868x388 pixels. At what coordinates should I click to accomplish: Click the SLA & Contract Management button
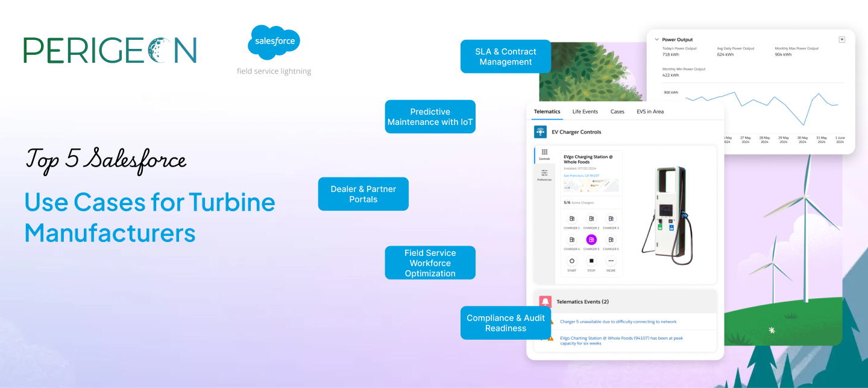point(506,57)
